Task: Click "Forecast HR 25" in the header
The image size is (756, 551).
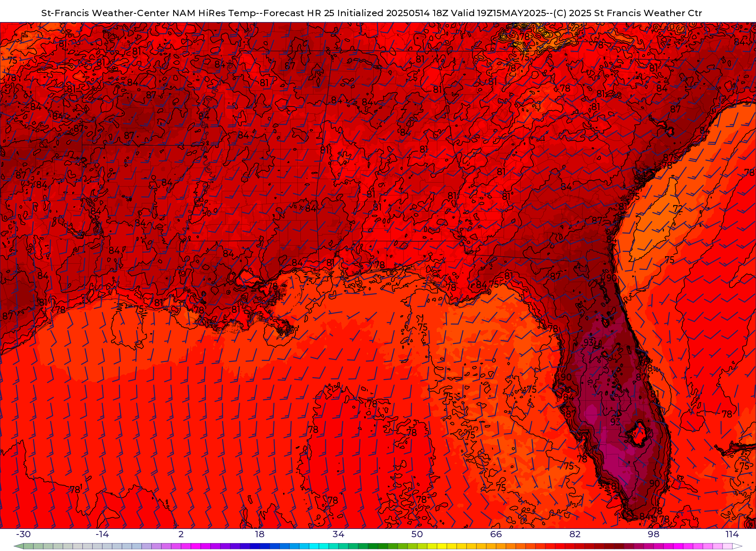Action: (299, 13)
